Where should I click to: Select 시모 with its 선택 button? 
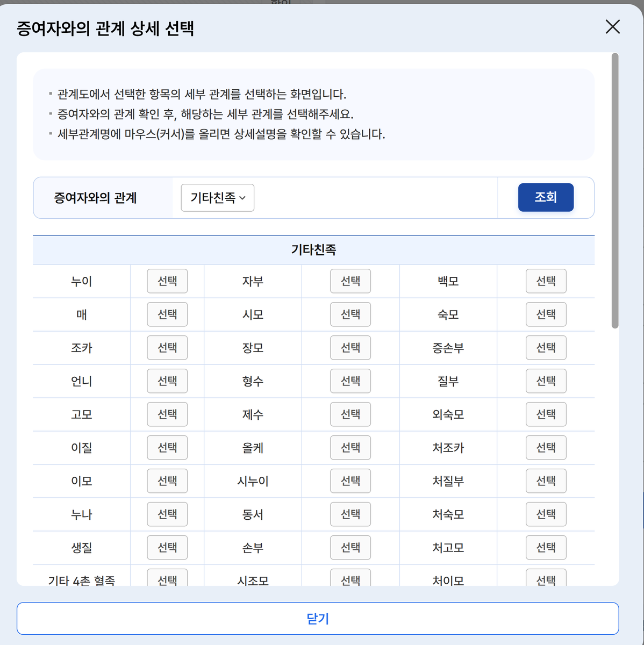click(350, 314)
